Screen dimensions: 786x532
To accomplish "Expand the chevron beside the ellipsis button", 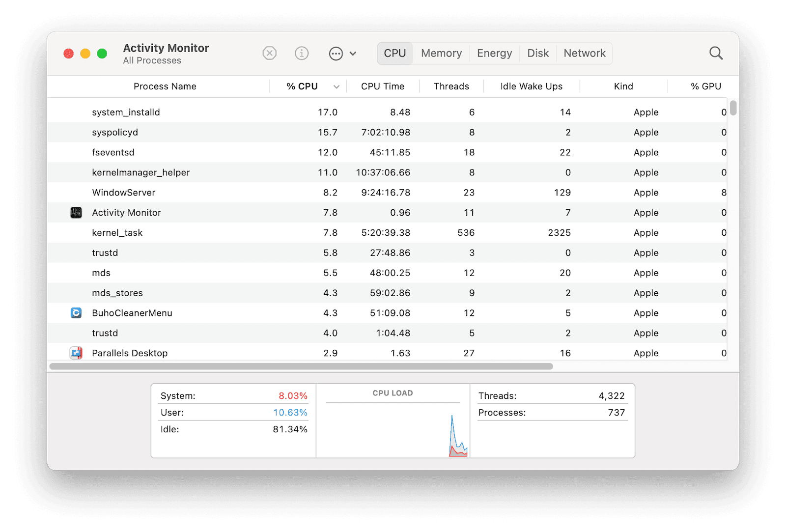I will coord(353,54).
